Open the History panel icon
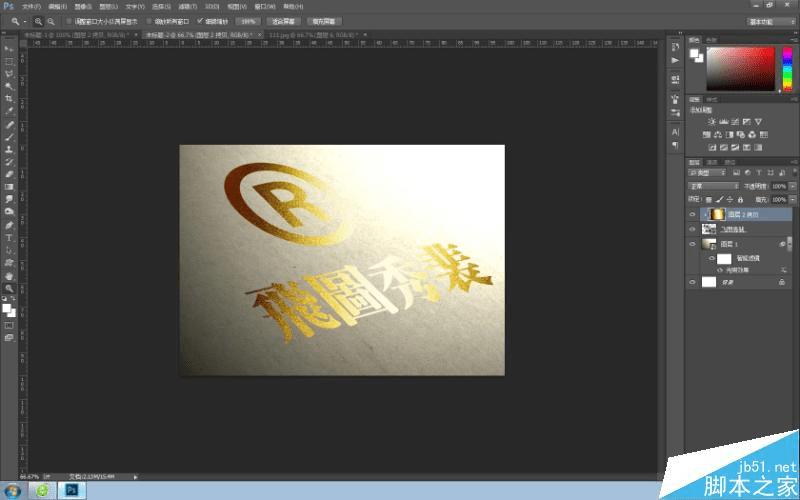 pos(676,47)
